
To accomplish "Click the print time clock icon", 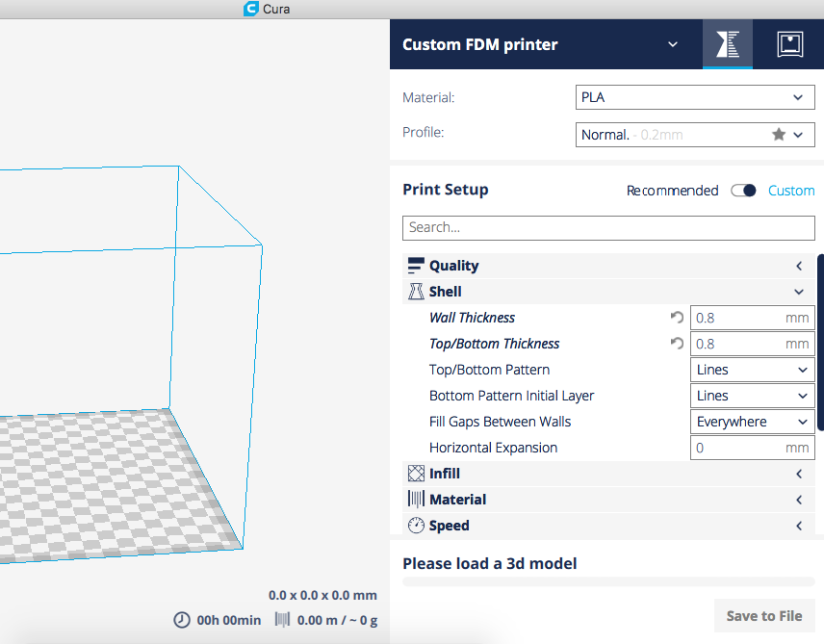I will [182, 620].
